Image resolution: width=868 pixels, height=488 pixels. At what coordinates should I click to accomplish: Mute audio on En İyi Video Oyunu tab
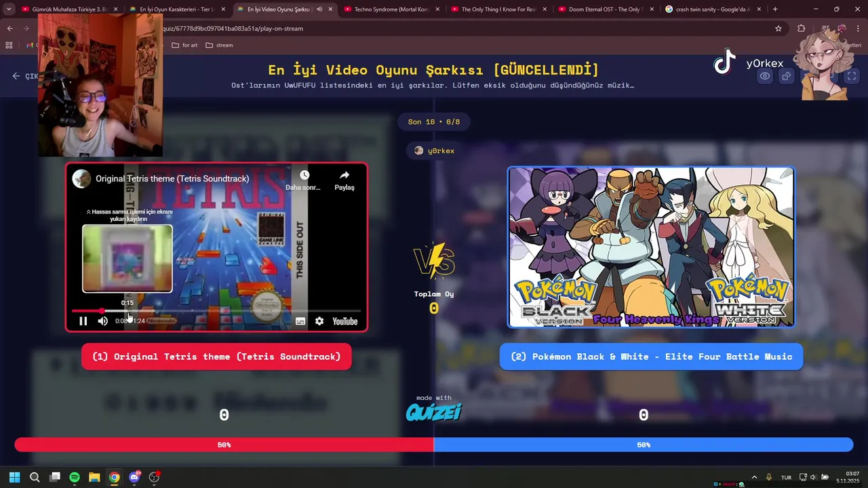pyautogui.click(x=319, y=9)
